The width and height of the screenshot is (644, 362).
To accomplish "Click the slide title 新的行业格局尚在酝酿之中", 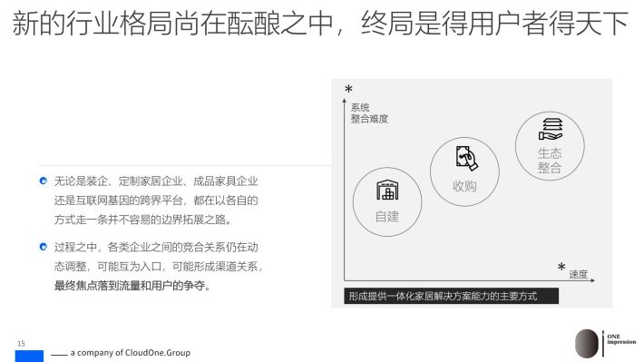I will 173,24.
